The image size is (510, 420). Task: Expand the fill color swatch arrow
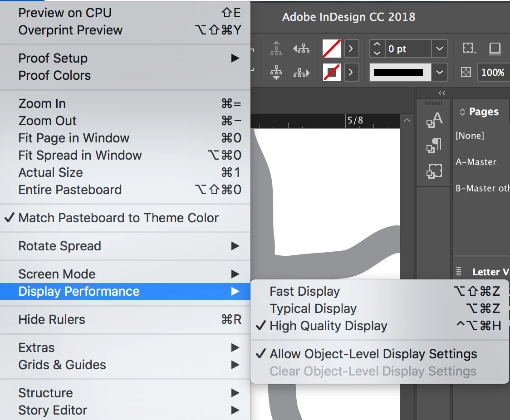tap(351, 49)
